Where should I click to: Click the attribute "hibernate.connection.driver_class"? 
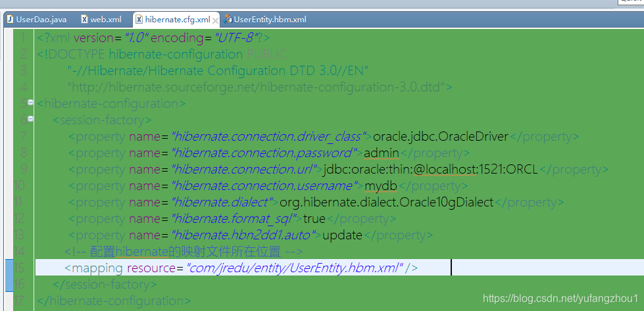tap(268, 136)
